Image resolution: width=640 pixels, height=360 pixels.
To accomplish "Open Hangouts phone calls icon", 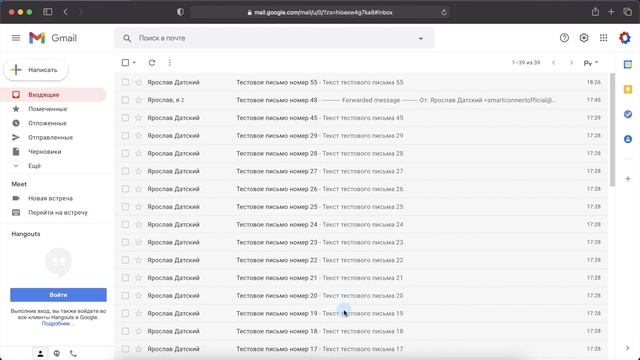I will pos(73,353).
